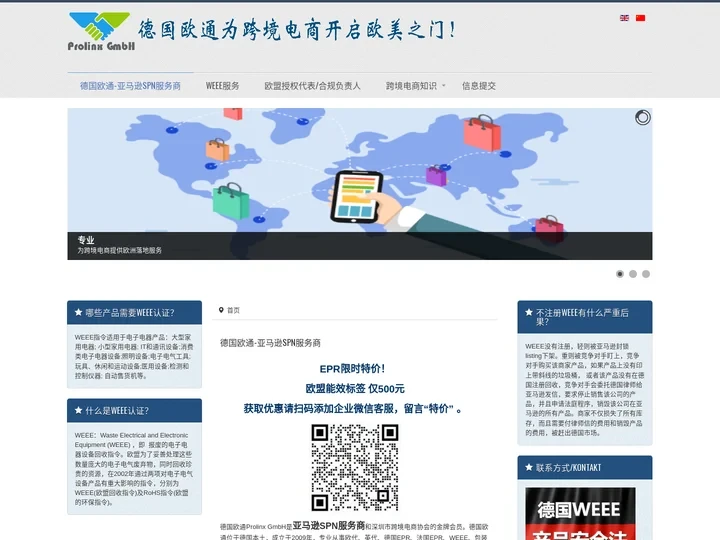Click the Prolinx GmbH handshake logo
The height and width of the screenshot is (540, 720).
click(101, 31)
